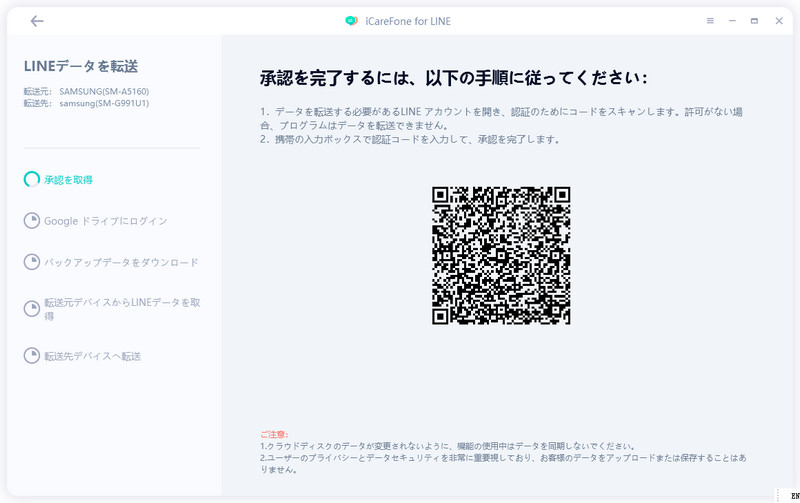Click the LINEデータを転送 heading
800x503 pixels.
(x=81, y=66)
